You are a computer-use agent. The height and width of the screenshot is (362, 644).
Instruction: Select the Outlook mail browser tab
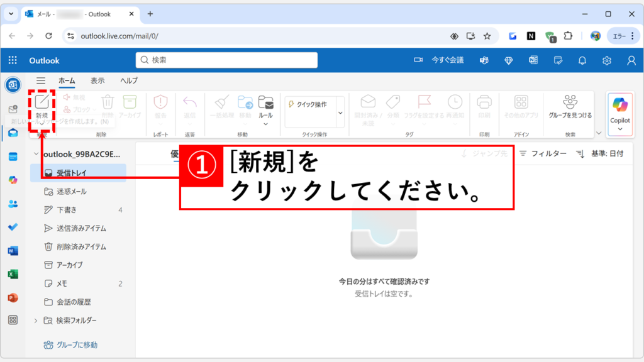coord(80,14)
